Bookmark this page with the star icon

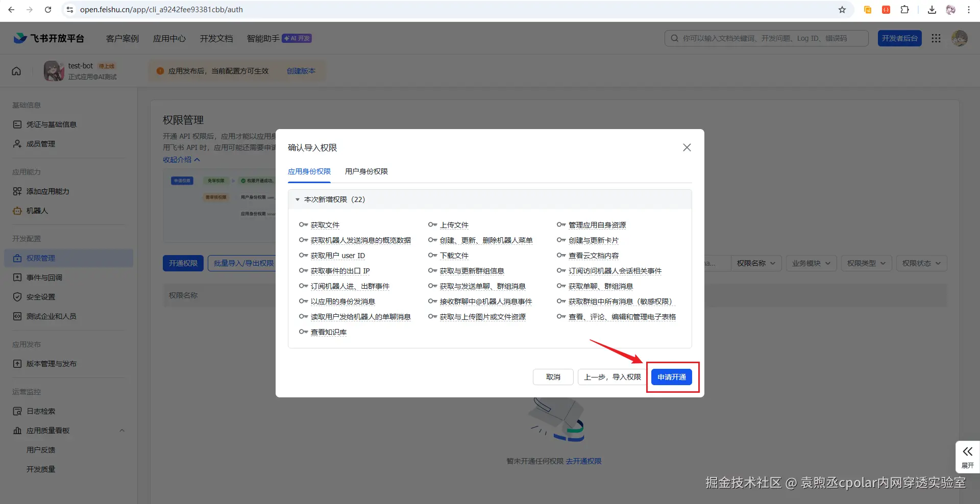842,10
